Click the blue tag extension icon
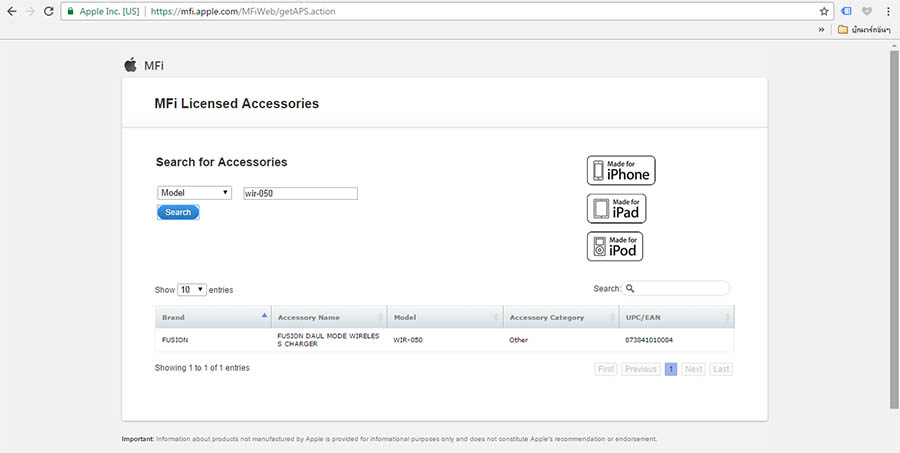 pyautogui.click(x=847, y=11)
